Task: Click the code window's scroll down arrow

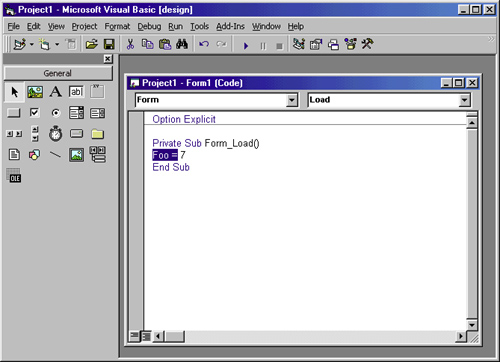Action: [472, 325]
